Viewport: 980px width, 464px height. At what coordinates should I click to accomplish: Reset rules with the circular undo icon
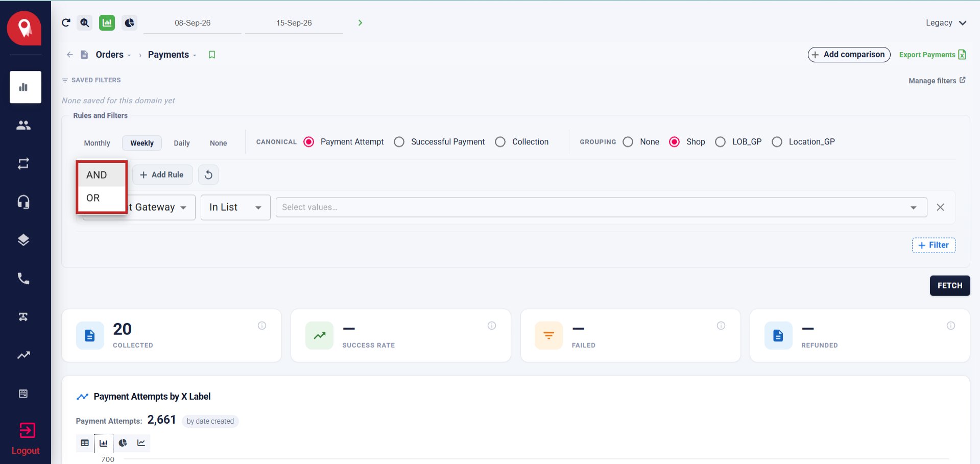click(208, 175)
